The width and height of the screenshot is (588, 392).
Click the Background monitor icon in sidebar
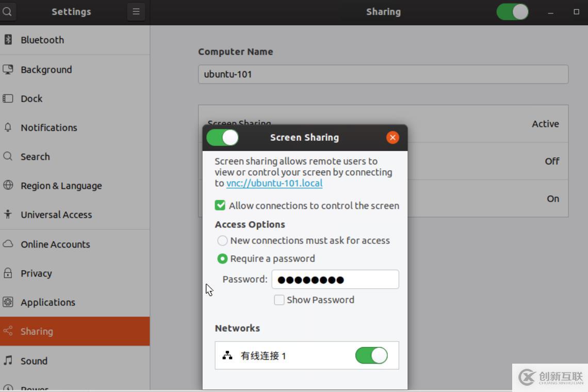(x=8, y=70)
